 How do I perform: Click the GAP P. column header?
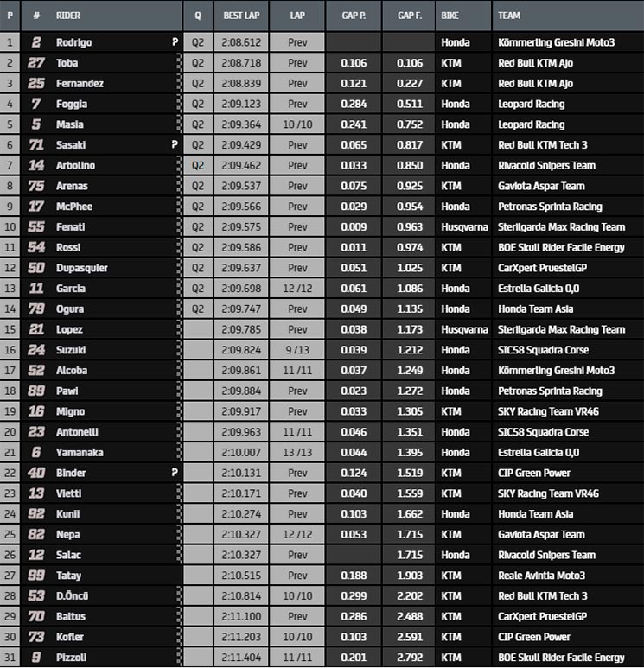pyautogui.click(x=354, y=16)
